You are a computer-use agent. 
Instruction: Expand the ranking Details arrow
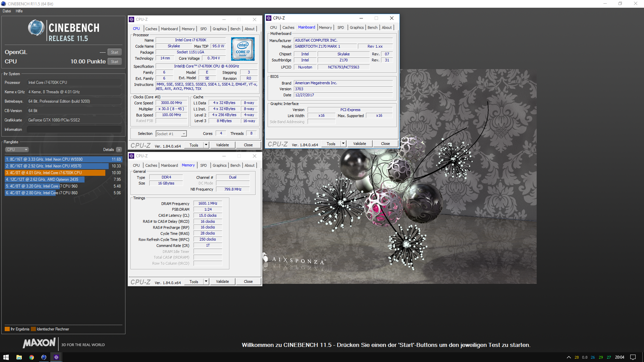(x=119, y=150)
